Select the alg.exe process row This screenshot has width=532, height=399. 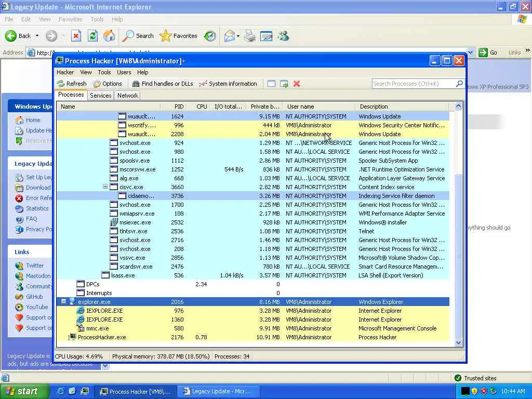coord(253,178)
